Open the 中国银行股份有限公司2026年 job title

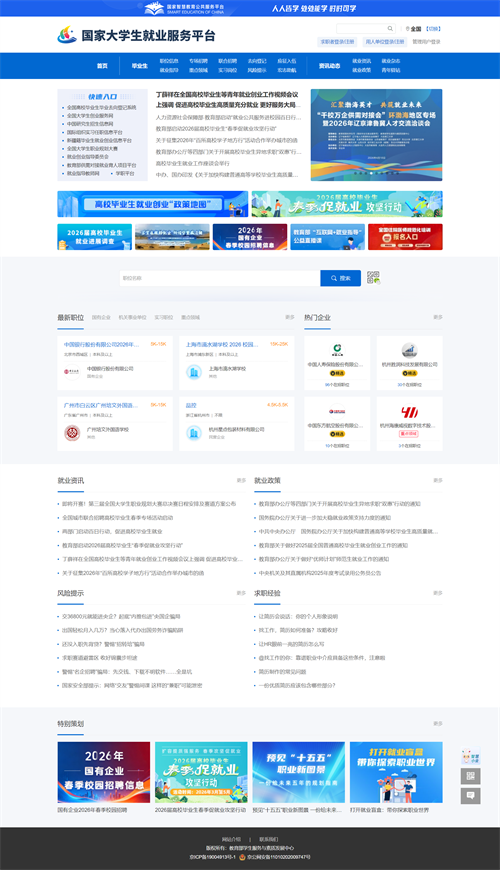coord(102,345)
